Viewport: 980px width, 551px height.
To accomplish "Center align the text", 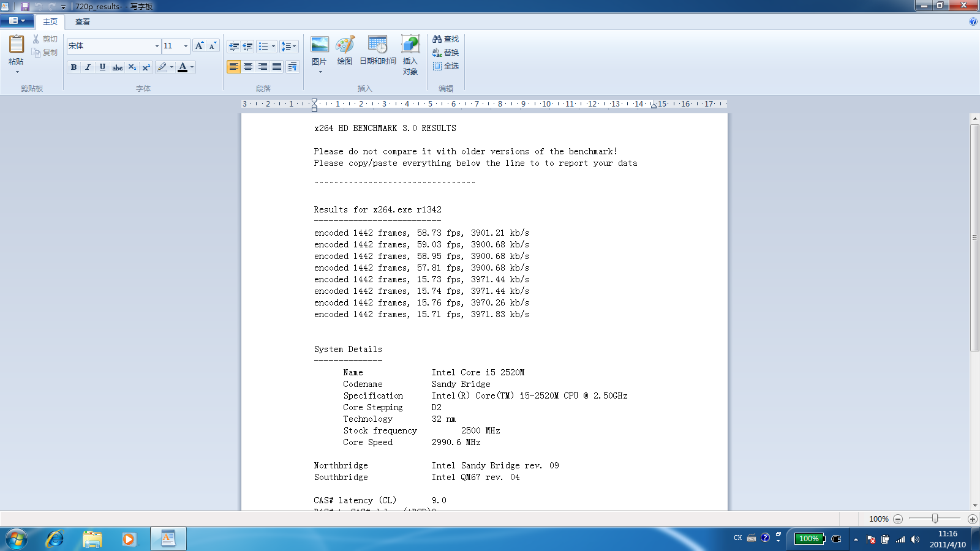I will 248,67.
